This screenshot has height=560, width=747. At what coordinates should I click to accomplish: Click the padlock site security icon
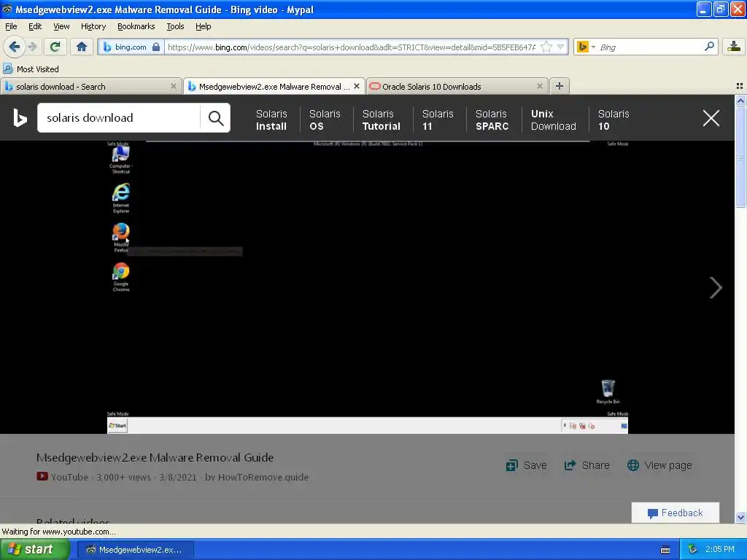[x=156, y=47]
